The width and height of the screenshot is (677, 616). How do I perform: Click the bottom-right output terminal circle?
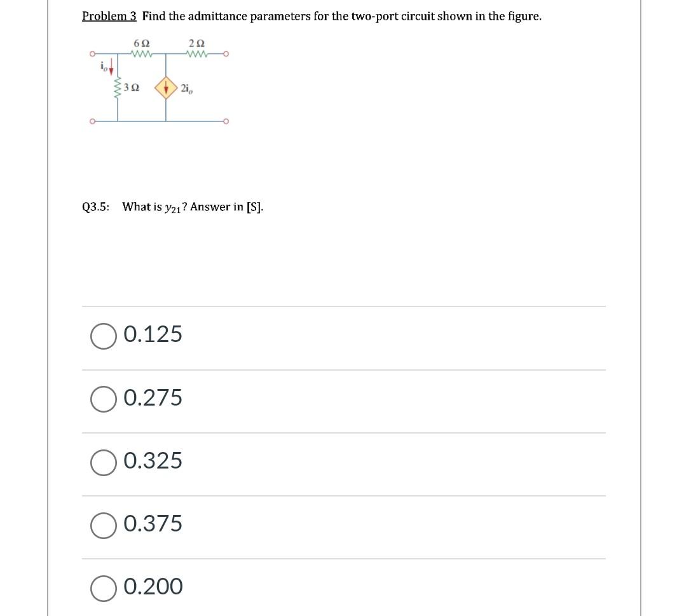(x=226, y=120)
